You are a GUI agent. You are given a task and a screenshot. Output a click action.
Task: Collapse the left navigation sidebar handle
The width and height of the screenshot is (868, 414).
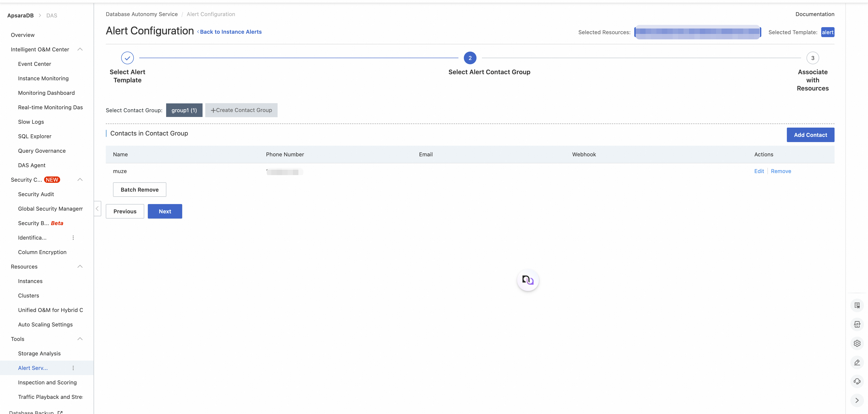point(97,209)
